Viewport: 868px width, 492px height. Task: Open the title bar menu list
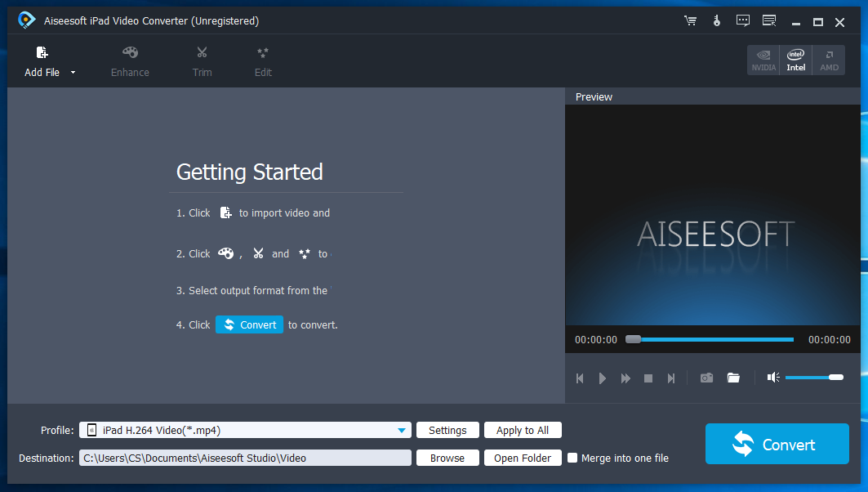click(x=768, y=21)
